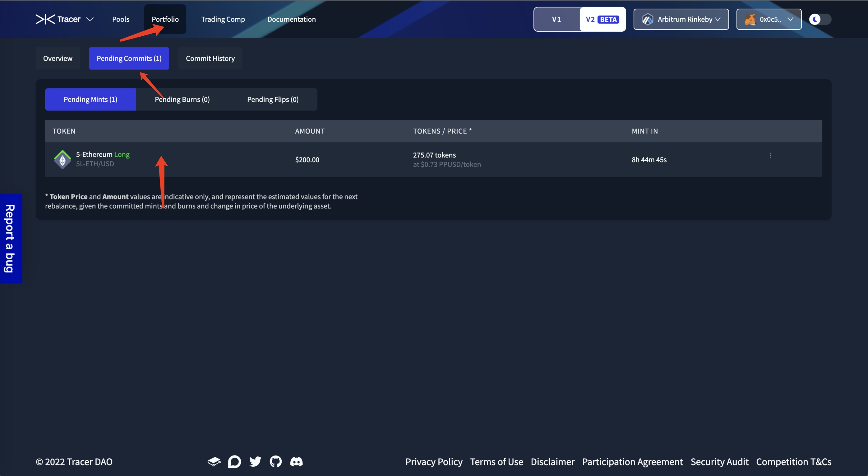This screenshot has width=868, height=476.
Task: Switch to V2 BETA version
Action: (x=603, y=19)
